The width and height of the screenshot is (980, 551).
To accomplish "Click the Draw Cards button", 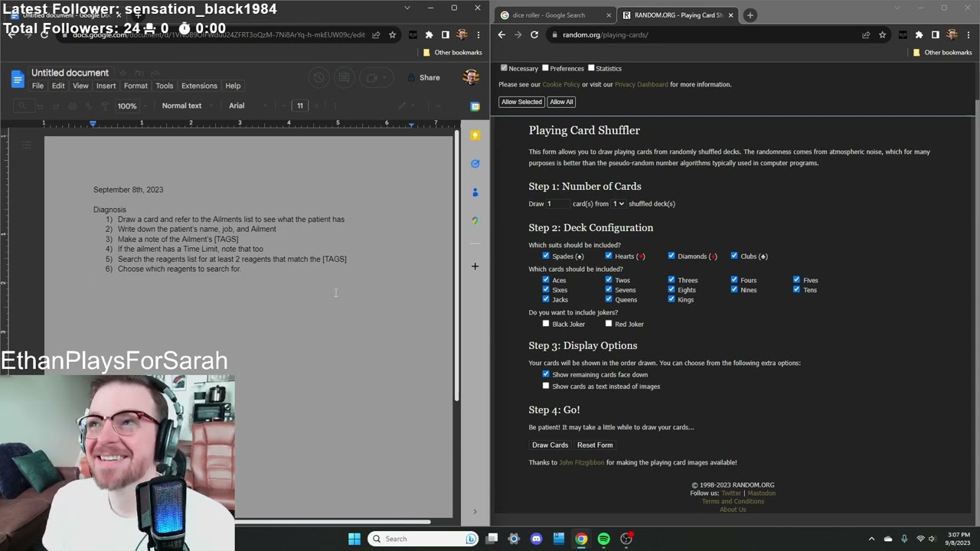I will (550, 445).
